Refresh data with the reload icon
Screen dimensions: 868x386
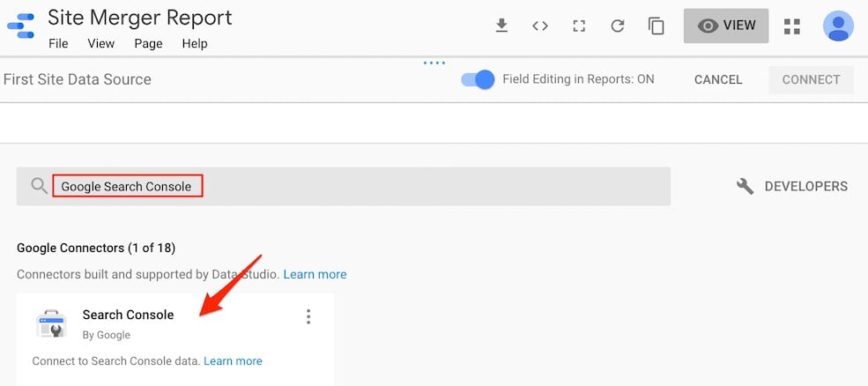618,26
